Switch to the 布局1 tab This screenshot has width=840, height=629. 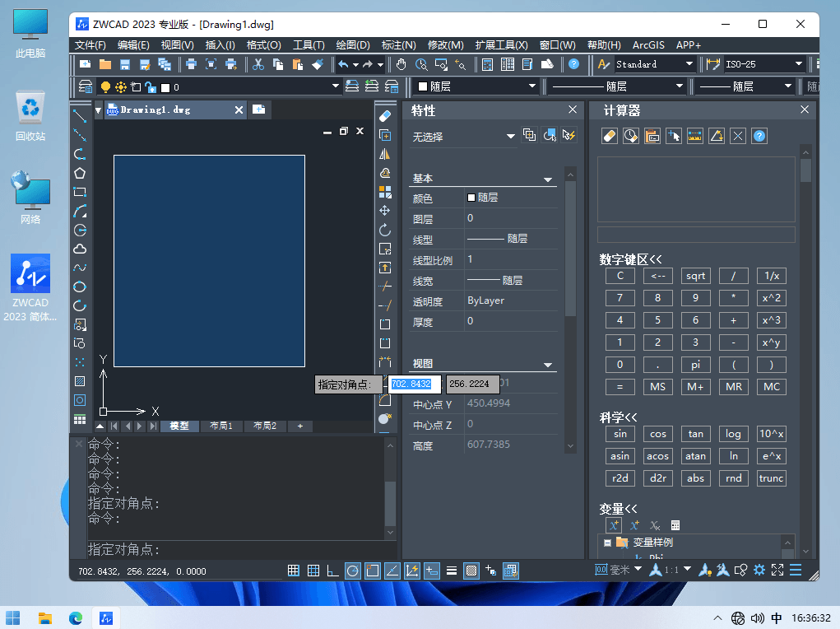[221, 426]
